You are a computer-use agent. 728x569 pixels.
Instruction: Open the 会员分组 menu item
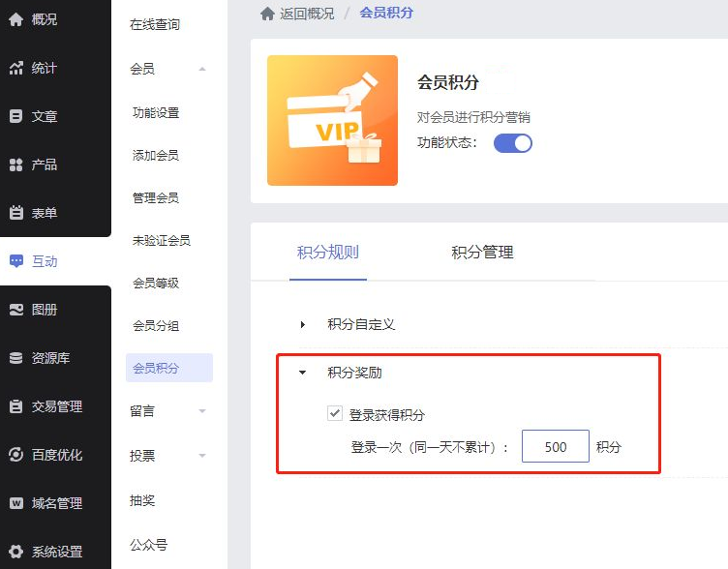(156, 326)
